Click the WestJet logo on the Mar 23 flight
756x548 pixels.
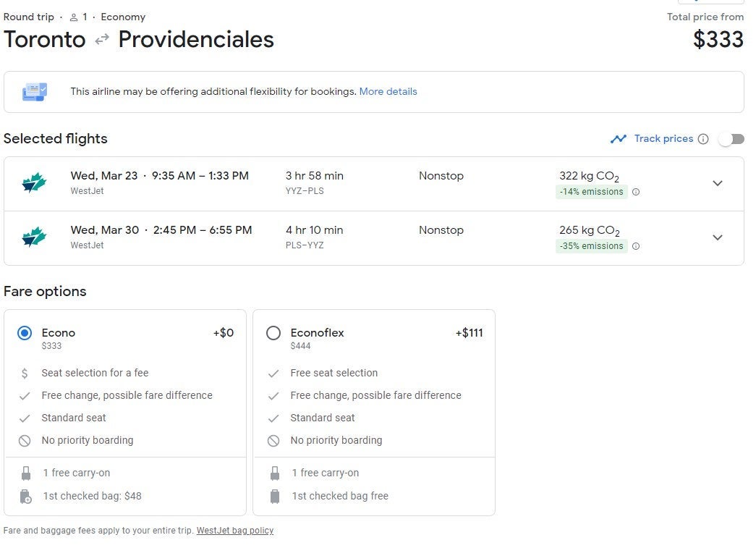[x=34, y=183]
